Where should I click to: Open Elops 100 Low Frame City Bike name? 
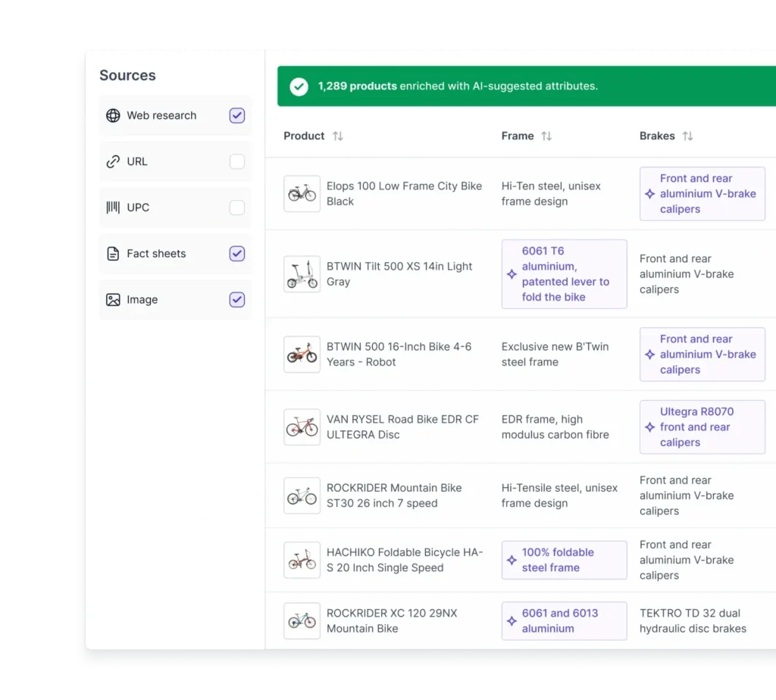coord(404,194)
